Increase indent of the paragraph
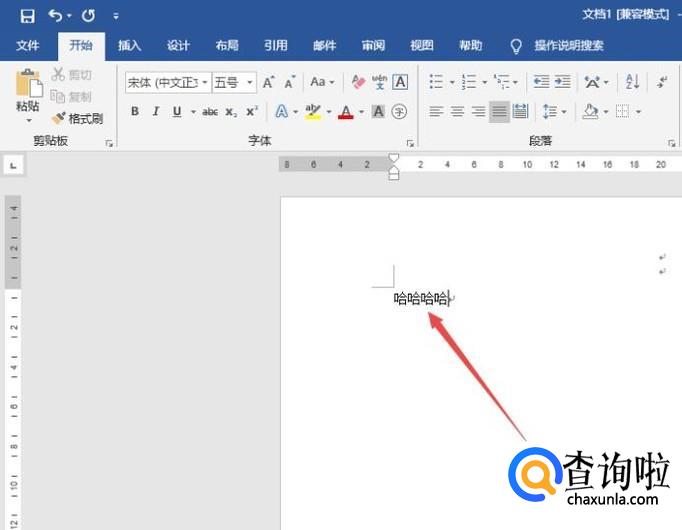The width and height of the screenshot is (682, 530). [x=562, y=82]
